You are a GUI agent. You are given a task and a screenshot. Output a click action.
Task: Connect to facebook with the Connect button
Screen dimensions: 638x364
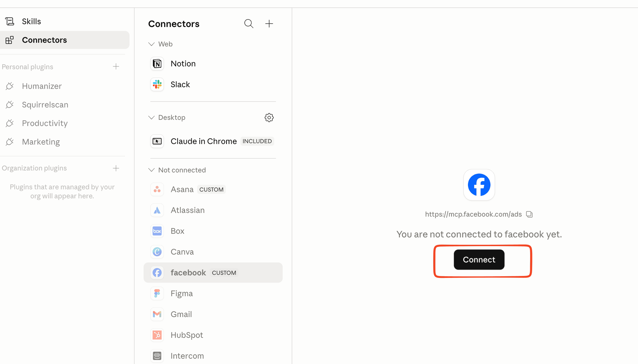[479, 260]
